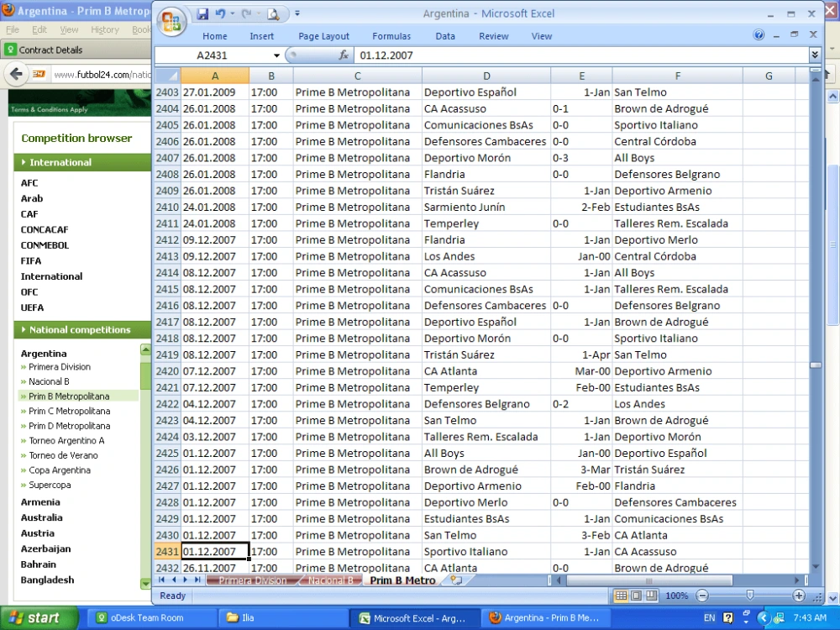
Task: Switch to Page Break Preview in status bar
Action: tap(651, 596)
